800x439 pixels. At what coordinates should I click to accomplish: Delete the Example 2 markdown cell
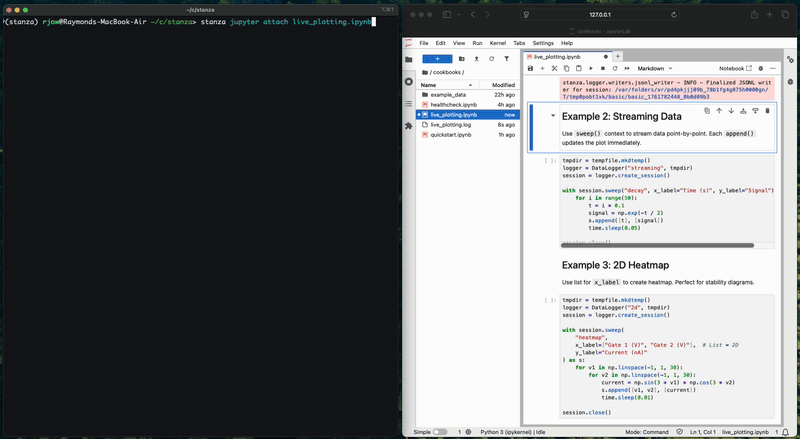coord(767,111)
